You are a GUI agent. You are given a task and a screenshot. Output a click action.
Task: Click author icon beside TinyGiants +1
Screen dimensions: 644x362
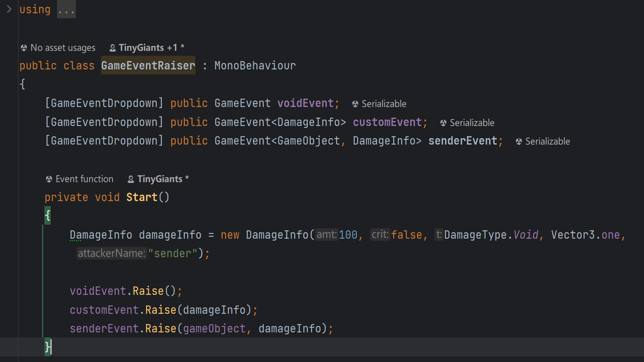(113, 48)
